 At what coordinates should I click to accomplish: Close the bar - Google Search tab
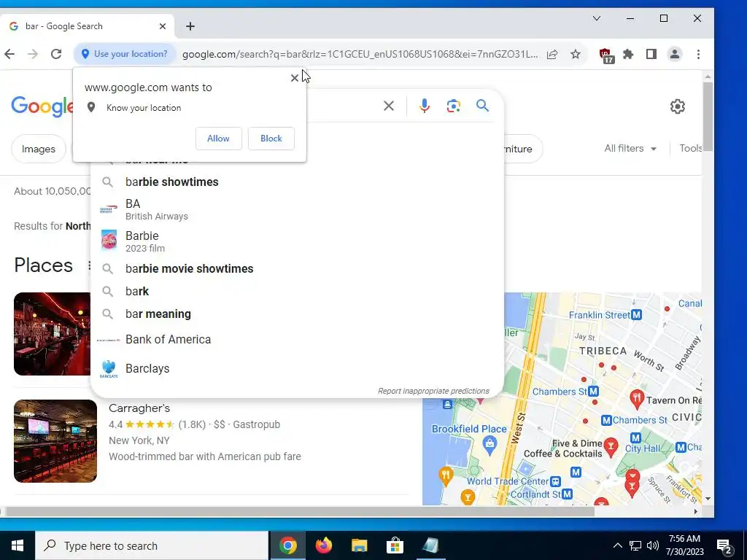(x=163, y=26)
